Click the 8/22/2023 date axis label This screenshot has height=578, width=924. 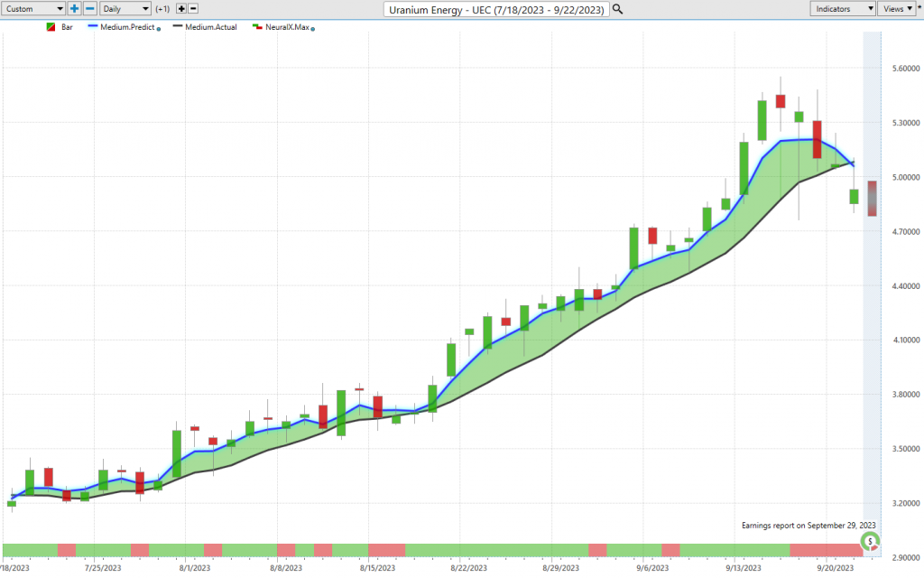coord(468,568)
